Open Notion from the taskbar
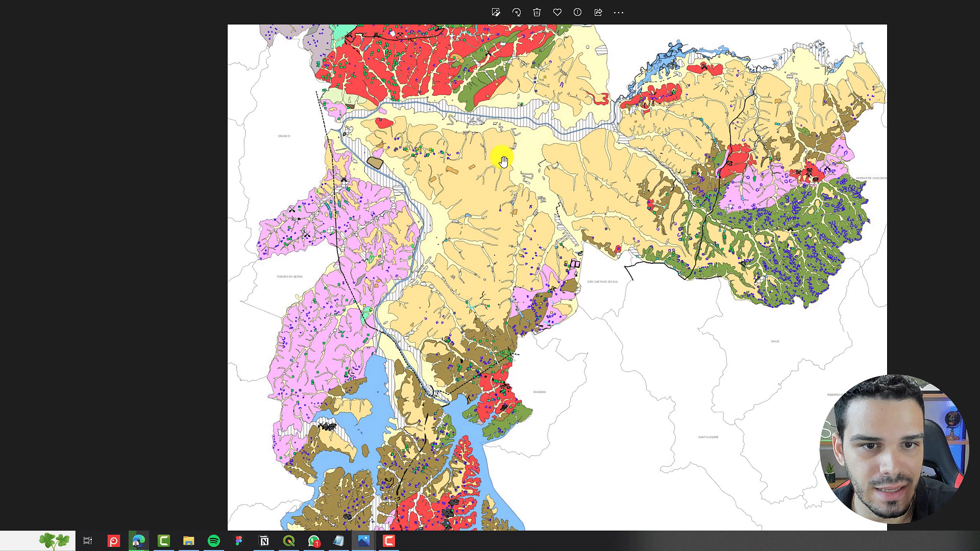The image size is (980, 551). pos(264,541)
